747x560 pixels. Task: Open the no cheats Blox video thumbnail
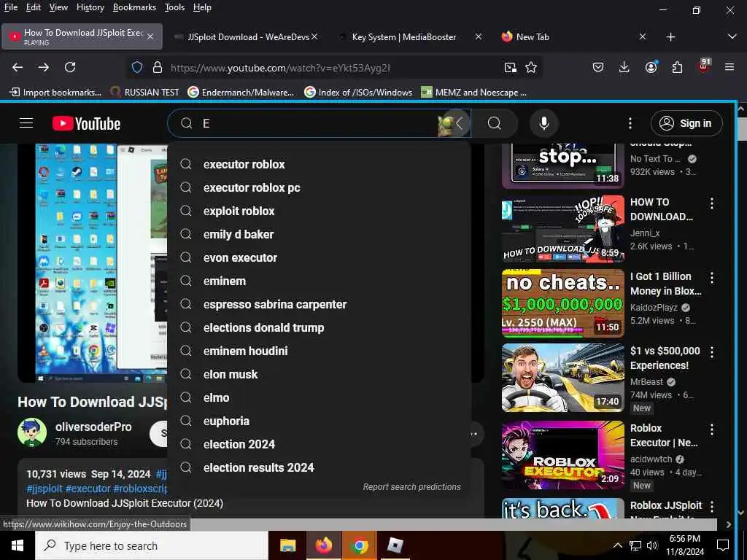click(562, 303)
